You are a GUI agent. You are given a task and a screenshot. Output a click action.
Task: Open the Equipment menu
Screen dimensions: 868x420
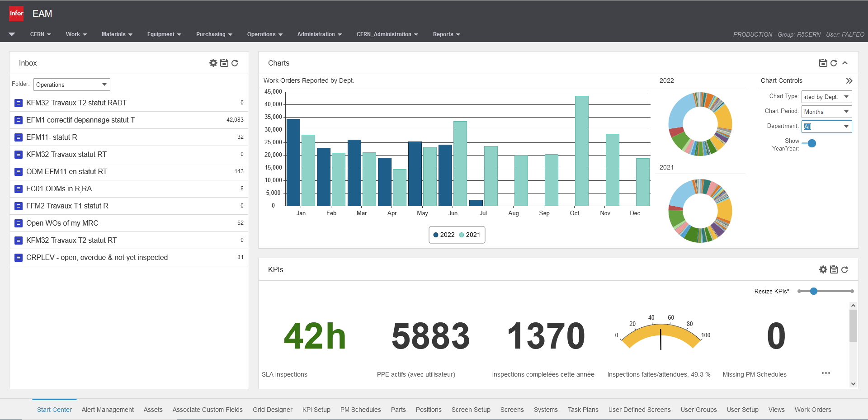pos(164,34)
